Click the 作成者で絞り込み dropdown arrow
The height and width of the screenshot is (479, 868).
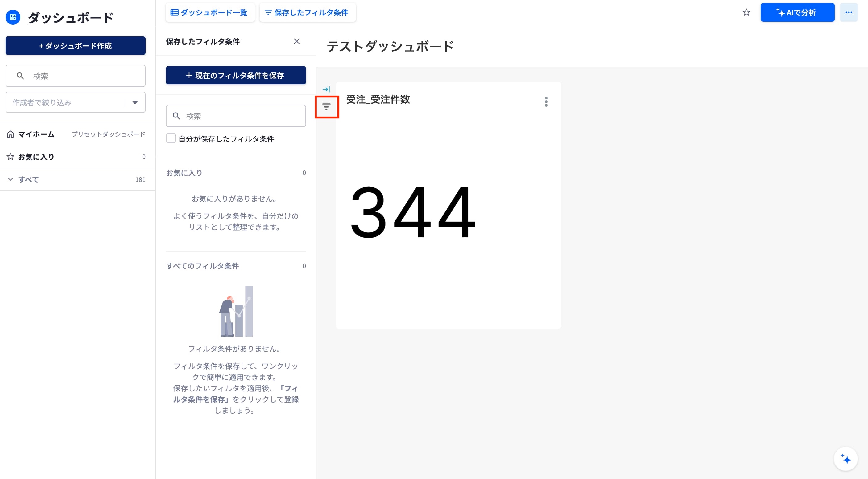(x=135, y=103)
